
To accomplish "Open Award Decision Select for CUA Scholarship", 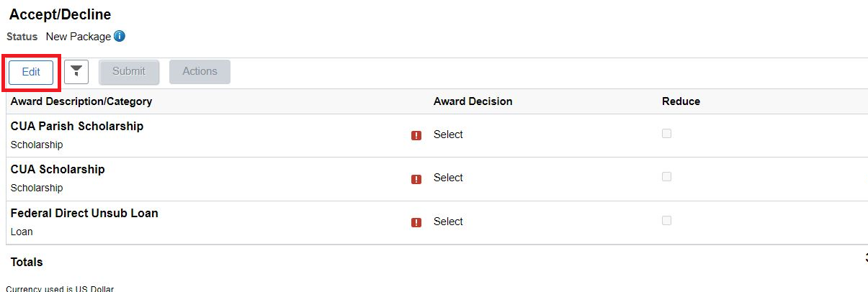I will pos(448,178).
